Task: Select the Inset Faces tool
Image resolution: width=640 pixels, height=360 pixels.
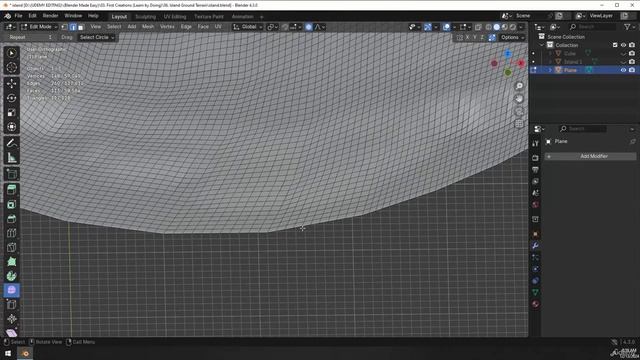Action: coord(11,204)
